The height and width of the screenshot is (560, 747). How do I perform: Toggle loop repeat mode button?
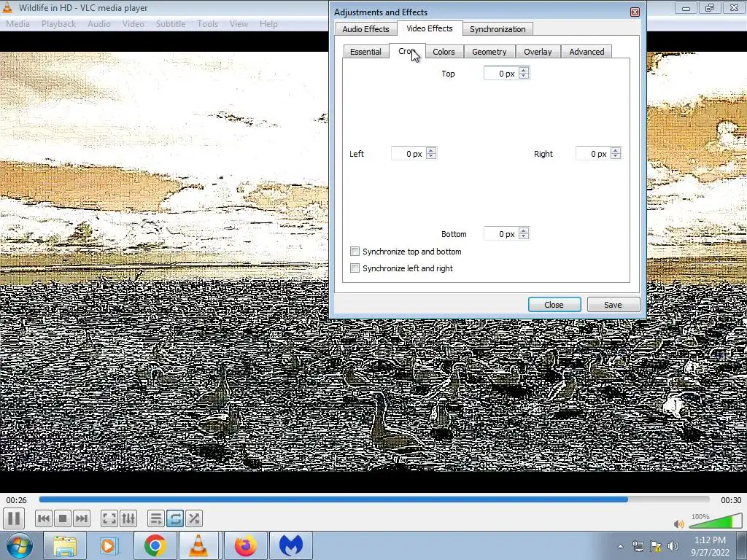click(x=175, y=518)
